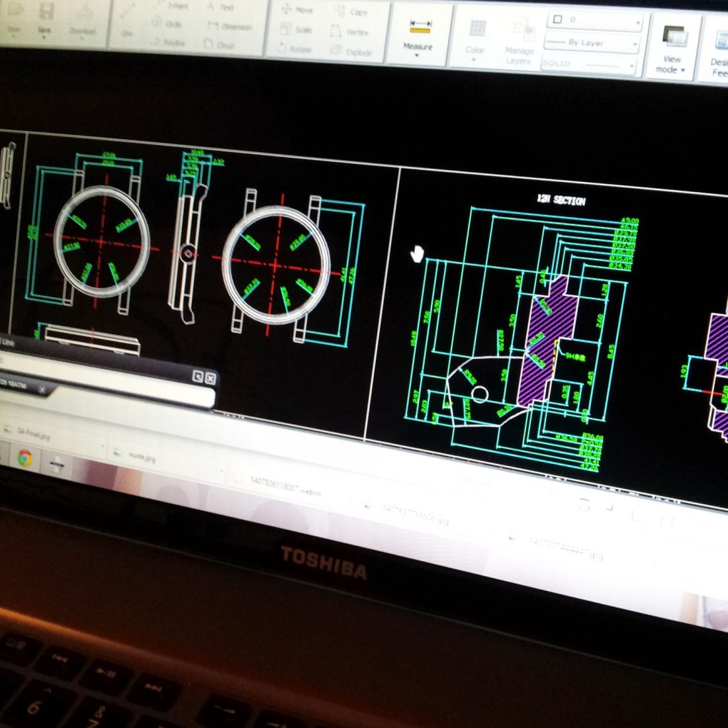Activate the Vertex edit tool
The width and height of the screenshot is (728, 728).
pyautogui.click(x=349, y=32)
